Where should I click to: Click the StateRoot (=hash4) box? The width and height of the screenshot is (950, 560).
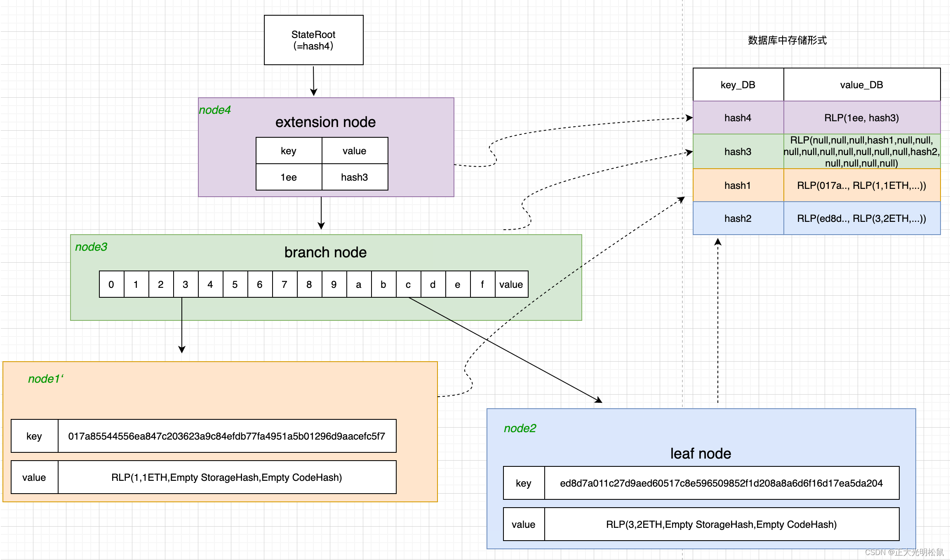[x=313, y=40]
